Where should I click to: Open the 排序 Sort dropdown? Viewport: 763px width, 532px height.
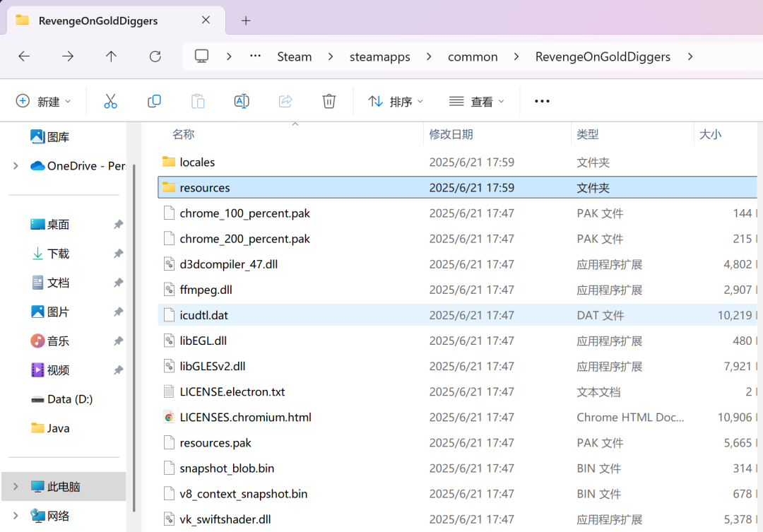tap(396, 101)
